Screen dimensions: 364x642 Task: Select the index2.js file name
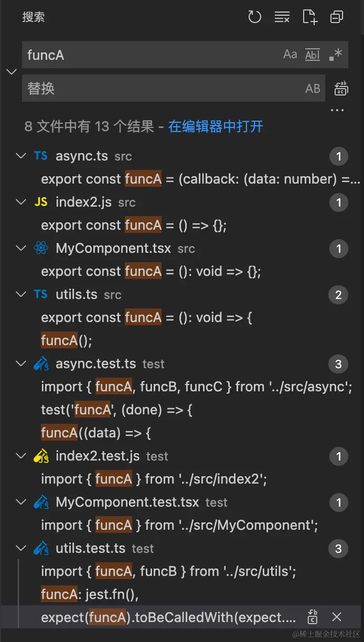coord(83,202)
